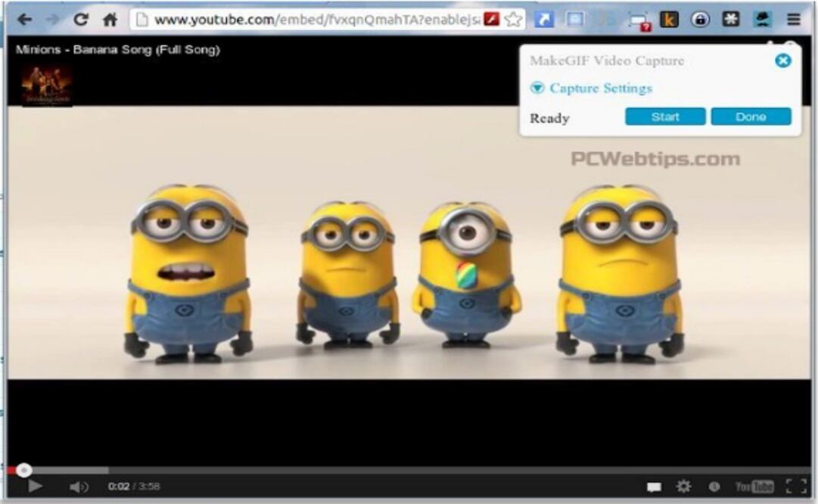The height and width of the screenshot is (504, 818).
Task: Open the YouTube video settings gear
Action: (x=683, y=487)
